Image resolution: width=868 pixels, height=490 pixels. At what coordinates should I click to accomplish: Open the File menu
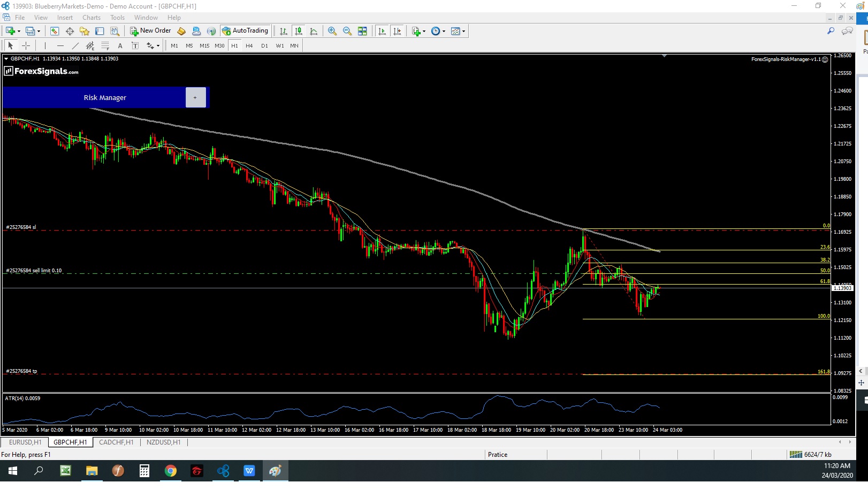click(20, 18)
